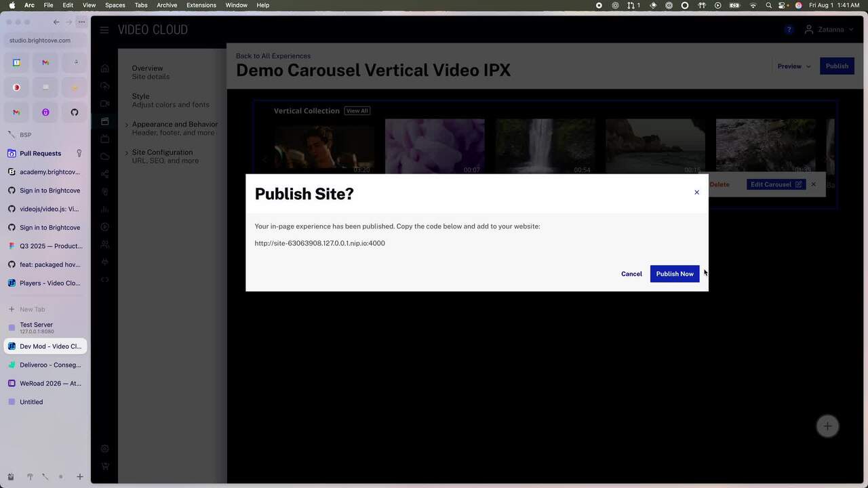
Task: Open Spotlight search in the menu bar
Action: coord(768,5)
